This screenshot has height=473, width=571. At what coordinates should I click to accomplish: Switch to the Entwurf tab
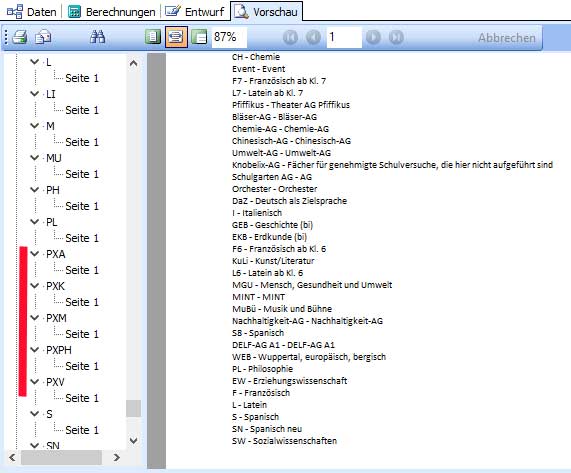pos(194,12)
